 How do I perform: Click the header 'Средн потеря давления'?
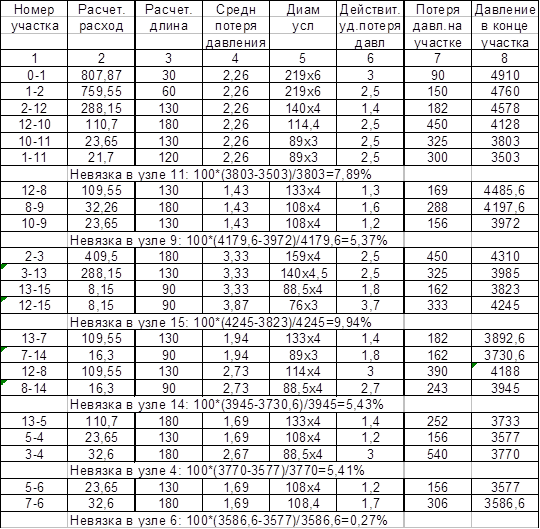tap(236, 26)
